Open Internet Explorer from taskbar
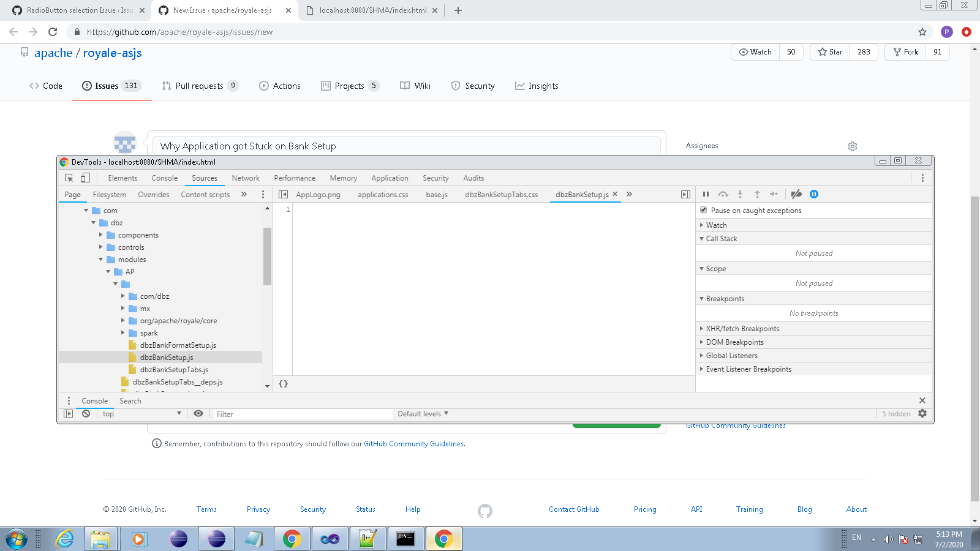Image resolution: width=980 pixels, height=551 pixels. pyautogui.click(x=64, y=539)
